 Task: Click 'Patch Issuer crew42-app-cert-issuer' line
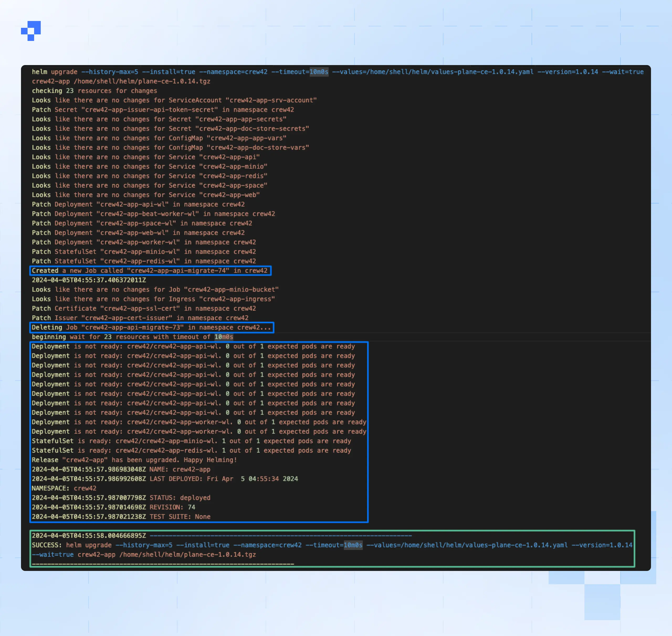point(140,318)
